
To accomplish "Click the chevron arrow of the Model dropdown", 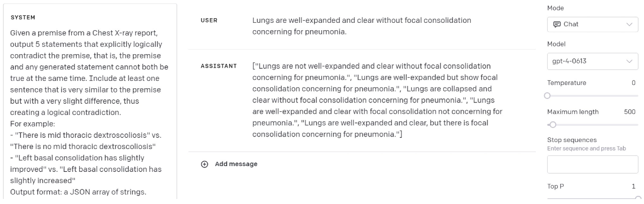I will [x=629, y=61].
